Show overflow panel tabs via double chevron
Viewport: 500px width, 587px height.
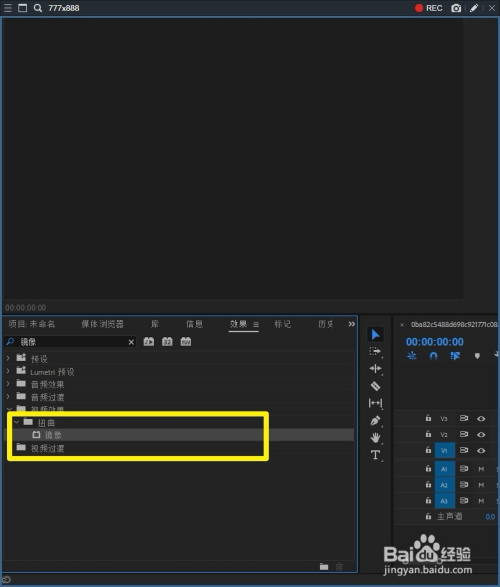click(x=351, y=324)
